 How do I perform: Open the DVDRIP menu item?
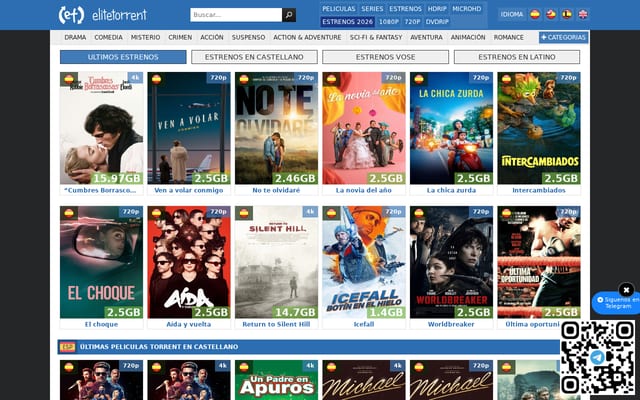437,22
